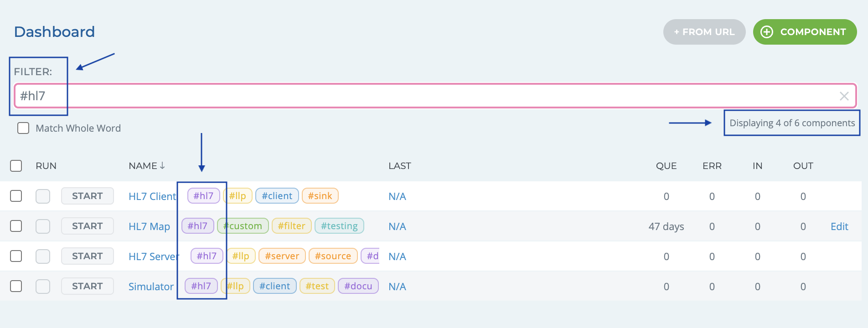868x328 pixels.
Task: Sort by the NAME column arrow
Action: click(162, 166)
